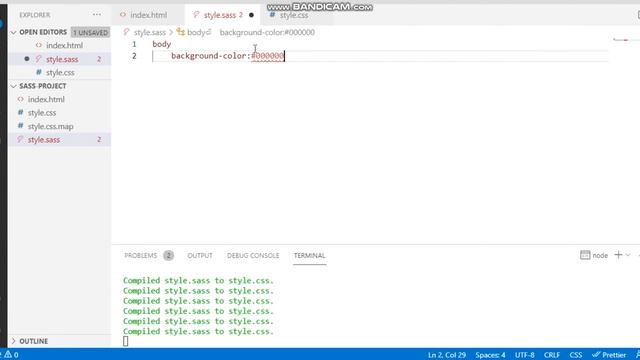Select style.css in Open Editors list
Viewport: 640px width, 360px height.
coord(59,73)
